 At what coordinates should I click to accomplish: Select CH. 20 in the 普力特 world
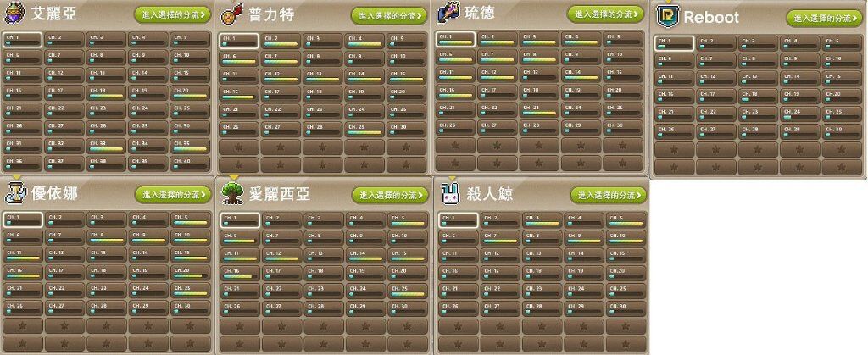406,93
